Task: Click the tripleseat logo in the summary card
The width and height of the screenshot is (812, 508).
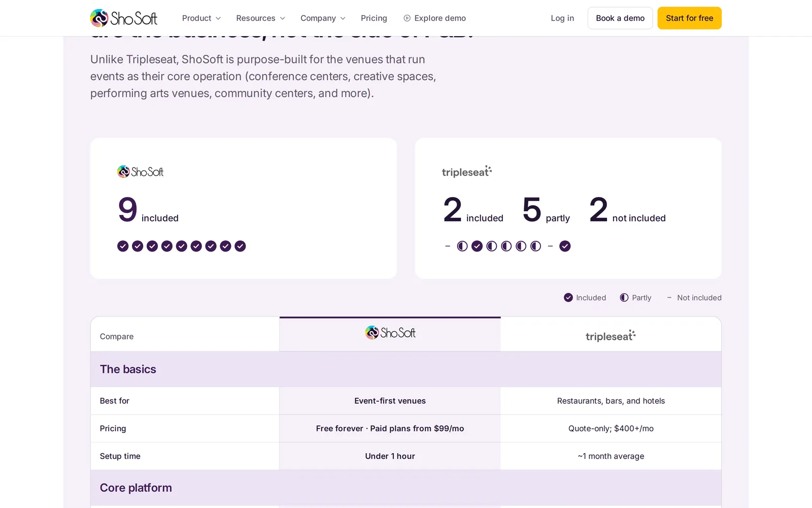Action: [x=467, y=172]
